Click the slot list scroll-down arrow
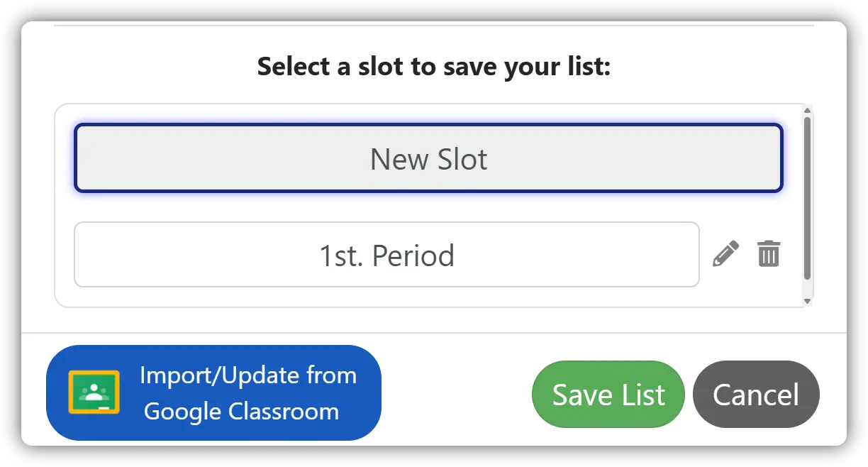The height and width of the screenshot is (467, 868). point(807,301)
